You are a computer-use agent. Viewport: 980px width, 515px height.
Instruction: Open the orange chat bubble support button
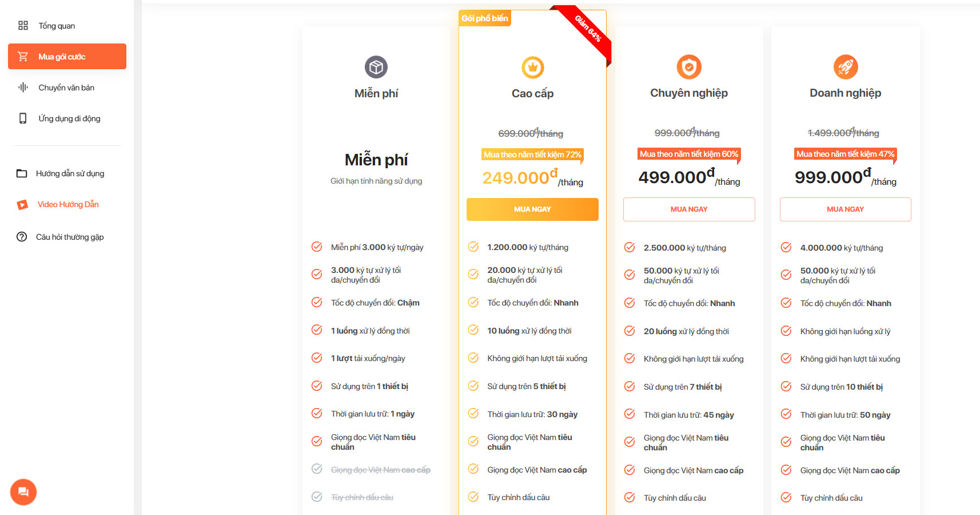point(23,492)
